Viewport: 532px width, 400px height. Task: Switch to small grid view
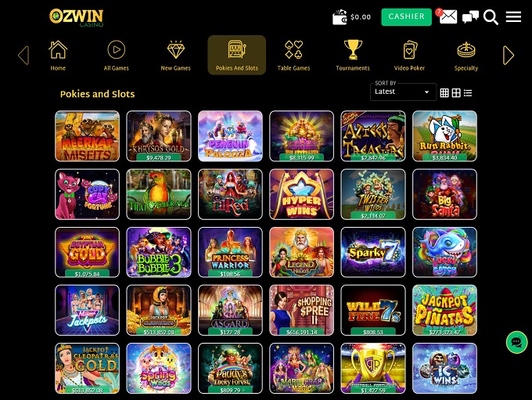(x=444, y=92)
